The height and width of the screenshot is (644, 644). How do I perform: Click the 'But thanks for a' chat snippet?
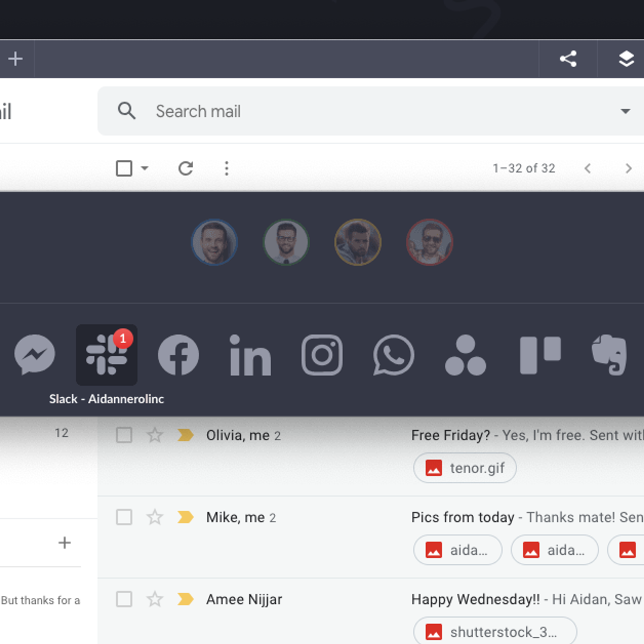pos(41,600)
